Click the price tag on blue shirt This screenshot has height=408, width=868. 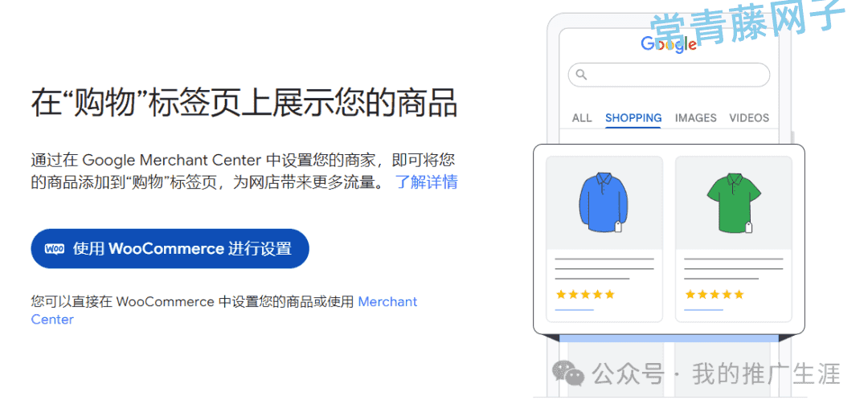click(x=619, y=226)
